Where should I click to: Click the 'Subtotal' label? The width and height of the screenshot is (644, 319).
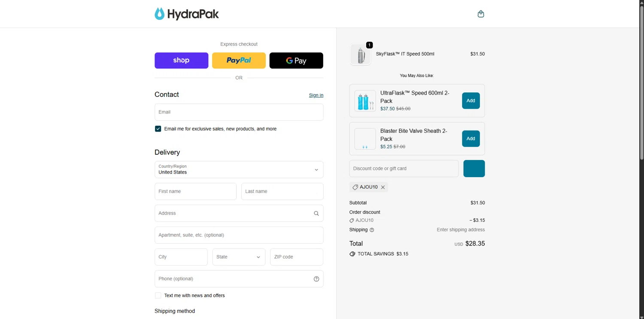click(358, 203)
